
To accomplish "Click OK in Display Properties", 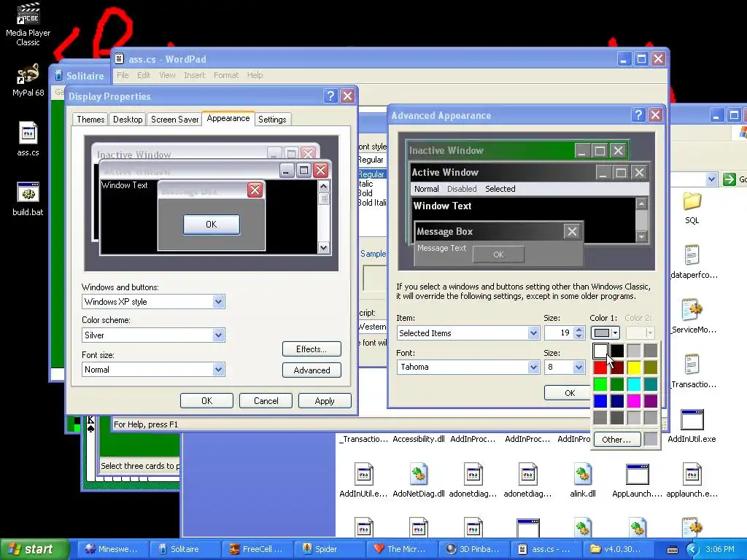I will click(x=206, y=401).
